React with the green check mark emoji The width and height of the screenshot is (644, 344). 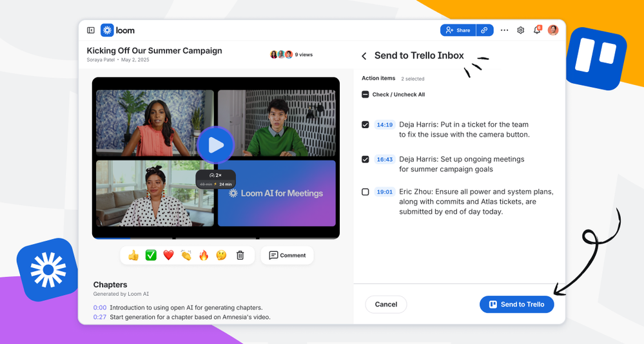(151, 255)
